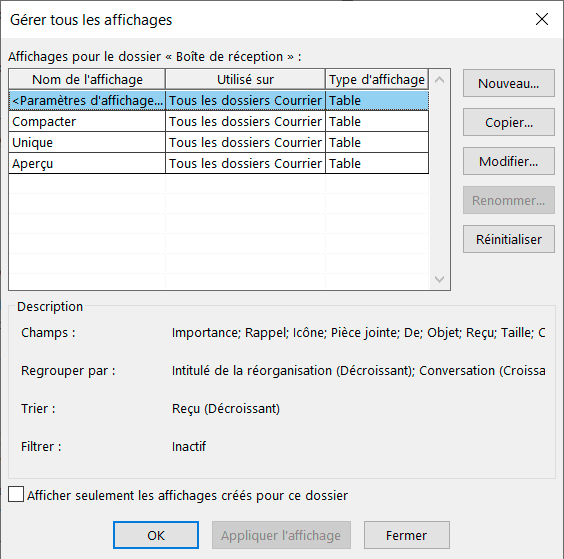Select the Compacter view row
This screenshot has width=564, height=559.
pyautogui.click(x=219, y=122)
